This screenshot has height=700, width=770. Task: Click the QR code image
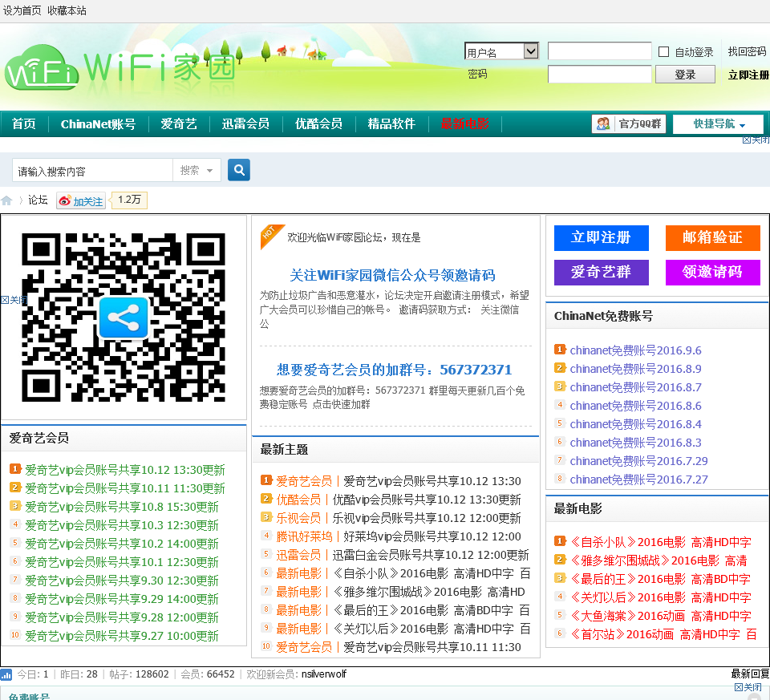(124, 317)
